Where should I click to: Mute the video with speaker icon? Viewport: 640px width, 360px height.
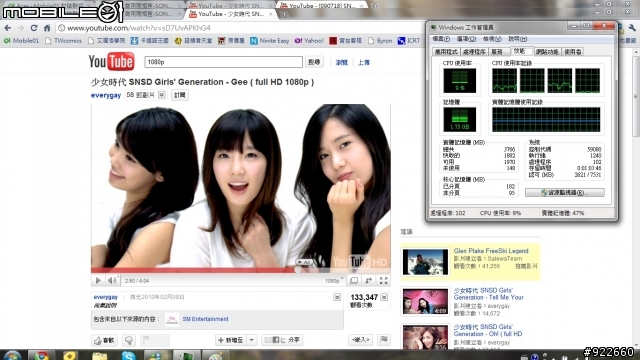click(112, 280)
